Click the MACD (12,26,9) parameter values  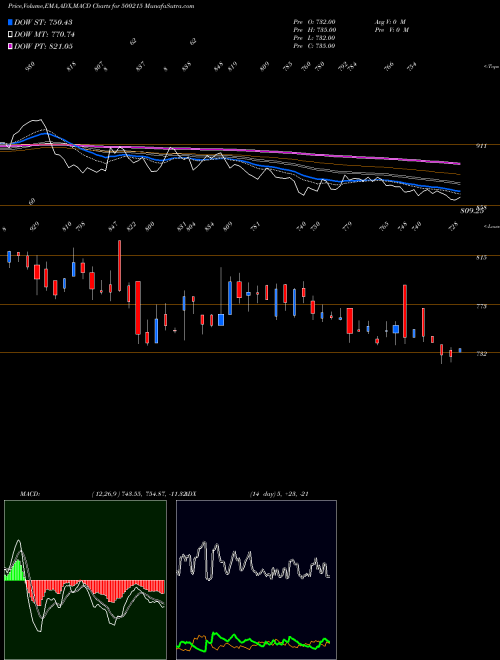click(138, 494)
